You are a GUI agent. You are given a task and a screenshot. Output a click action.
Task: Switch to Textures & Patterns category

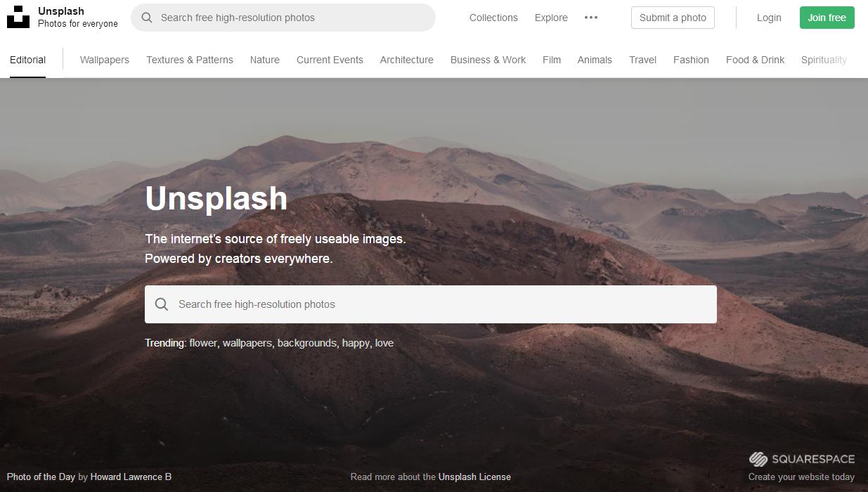[x=190, y=60]
